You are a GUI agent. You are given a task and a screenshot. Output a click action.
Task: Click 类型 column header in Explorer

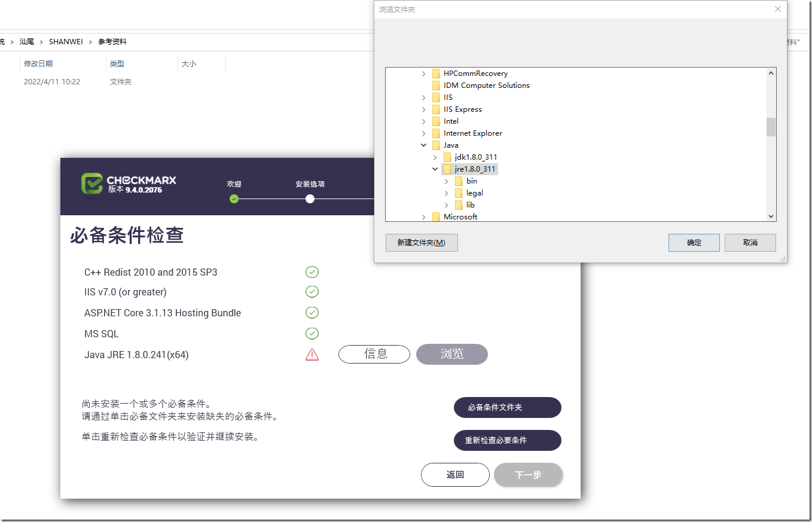pyautogui.click(x=117, y=63)
